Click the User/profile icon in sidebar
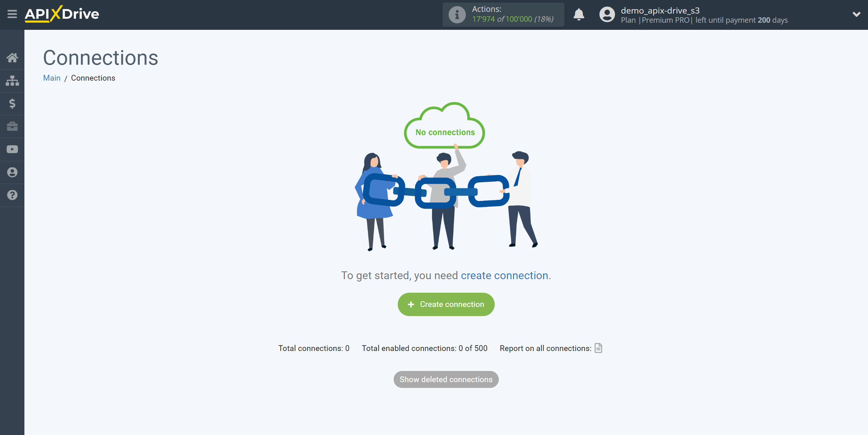Viewport: 868px width, 435px height. point(12,172)
